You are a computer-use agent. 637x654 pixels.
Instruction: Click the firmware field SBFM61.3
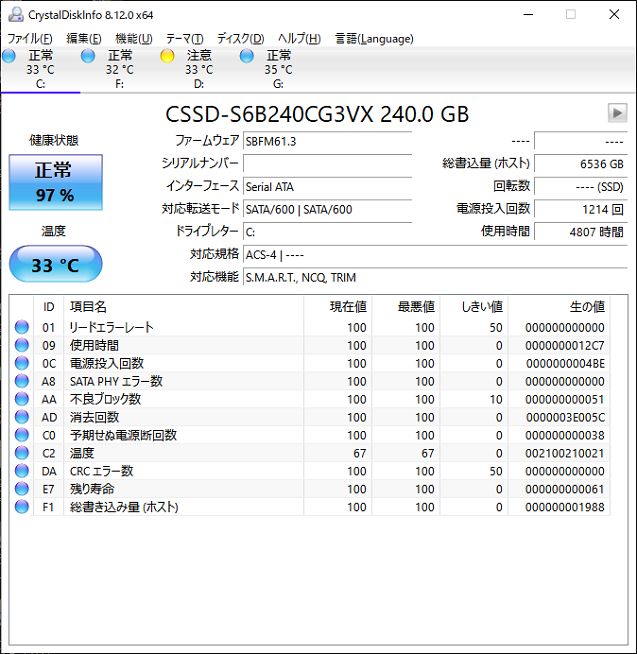[x=327, y=141]
